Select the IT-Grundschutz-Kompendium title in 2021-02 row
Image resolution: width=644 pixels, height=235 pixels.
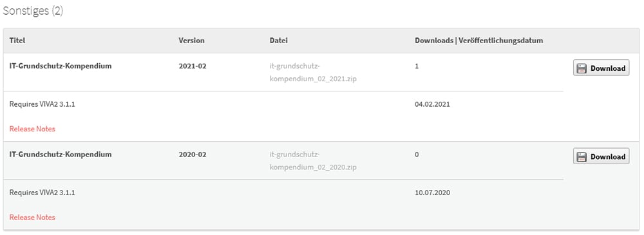pyautogui.click(x=61, y=66)
